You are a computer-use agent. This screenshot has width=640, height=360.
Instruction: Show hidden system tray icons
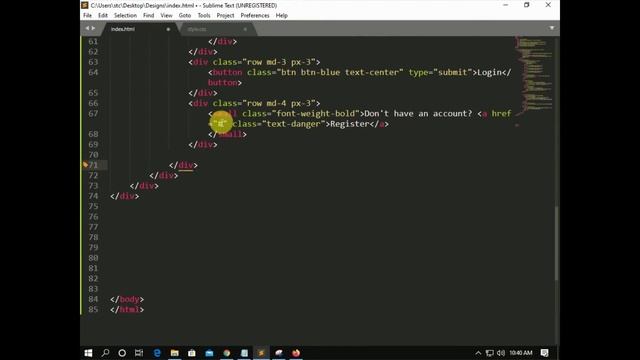[x=478, y=353]
